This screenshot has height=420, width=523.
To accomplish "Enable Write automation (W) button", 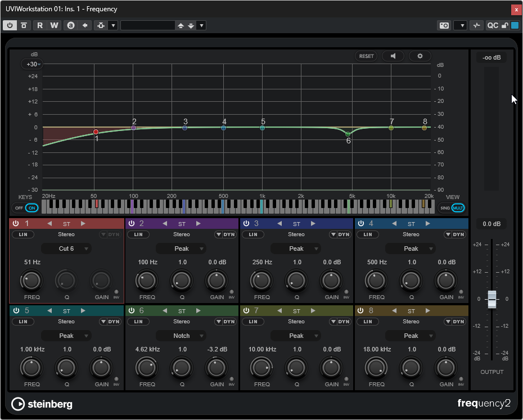I will 54,25.
